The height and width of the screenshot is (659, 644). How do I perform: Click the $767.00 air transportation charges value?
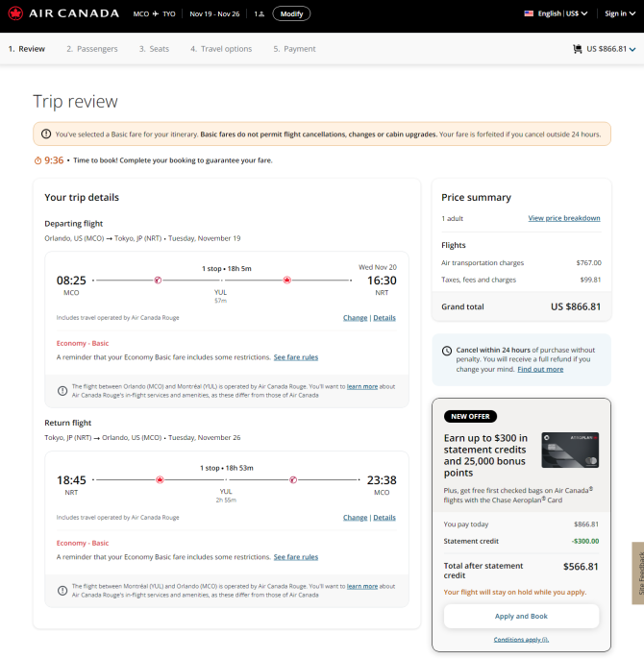(588, 262)
